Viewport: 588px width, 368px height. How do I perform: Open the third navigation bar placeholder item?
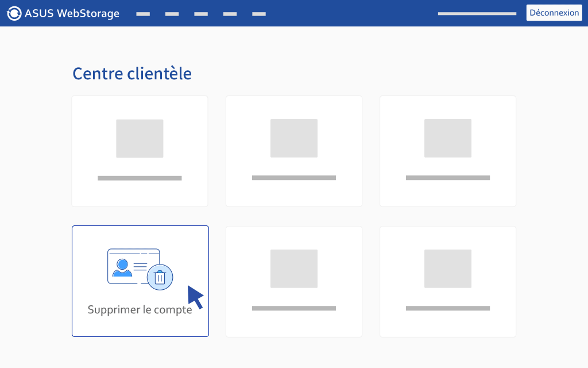pos(201,14)
